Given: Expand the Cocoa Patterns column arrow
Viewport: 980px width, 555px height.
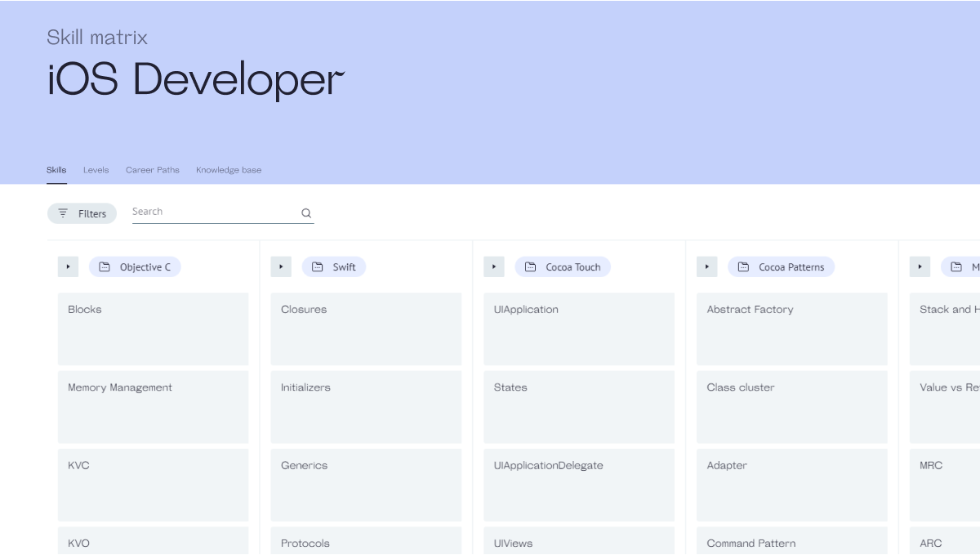Looking at the screenshot, I should pyautogui.click(x=707, y=266).
